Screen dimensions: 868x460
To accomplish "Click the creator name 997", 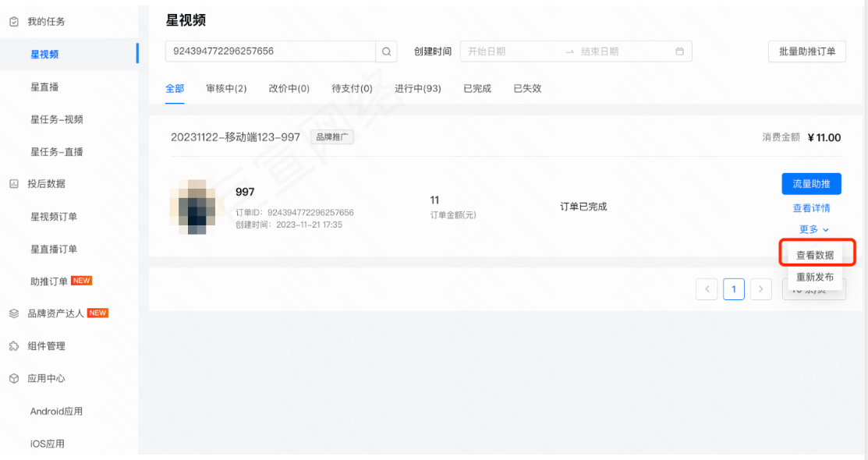I will [x=245, y=192].
